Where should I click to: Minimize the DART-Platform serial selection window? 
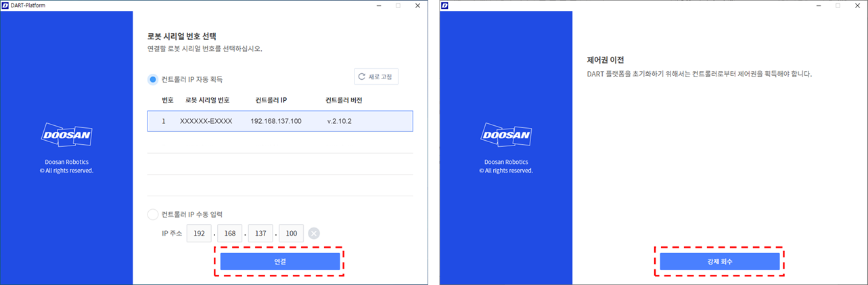point(379,5)
